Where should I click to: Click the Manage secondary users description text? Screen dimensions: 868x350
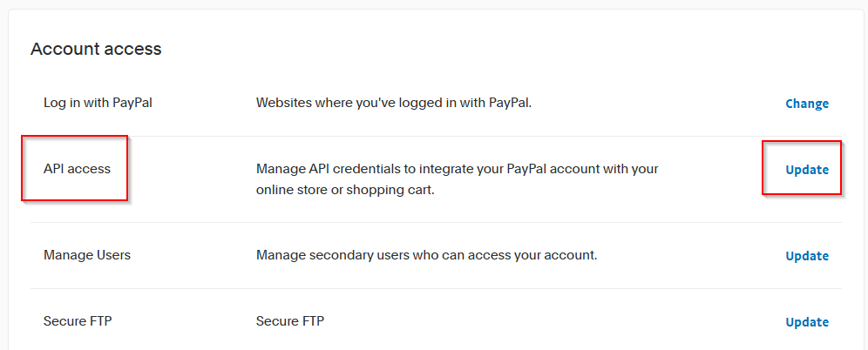click(x=426, y=255)
